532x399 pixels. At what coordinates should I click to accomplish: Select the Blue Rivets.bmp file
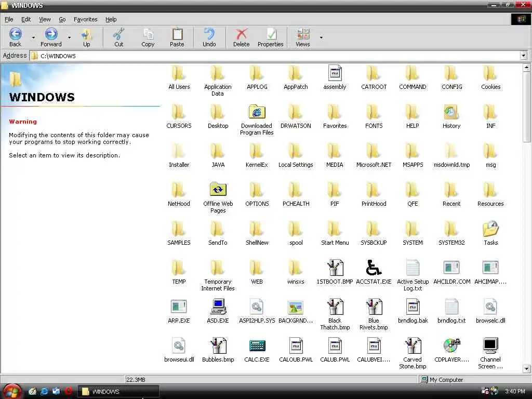tap(374, 314)
